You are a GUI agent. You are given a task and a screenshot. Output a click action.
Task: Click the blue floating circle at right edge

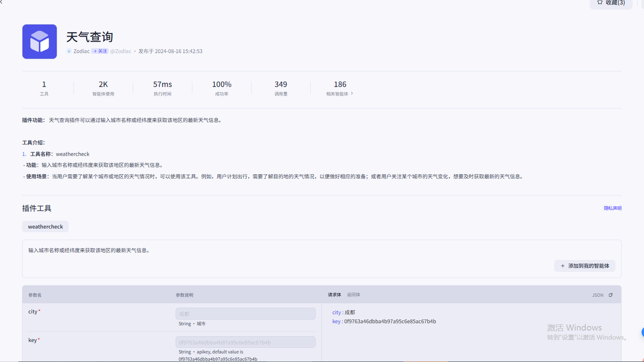[642, 332]
